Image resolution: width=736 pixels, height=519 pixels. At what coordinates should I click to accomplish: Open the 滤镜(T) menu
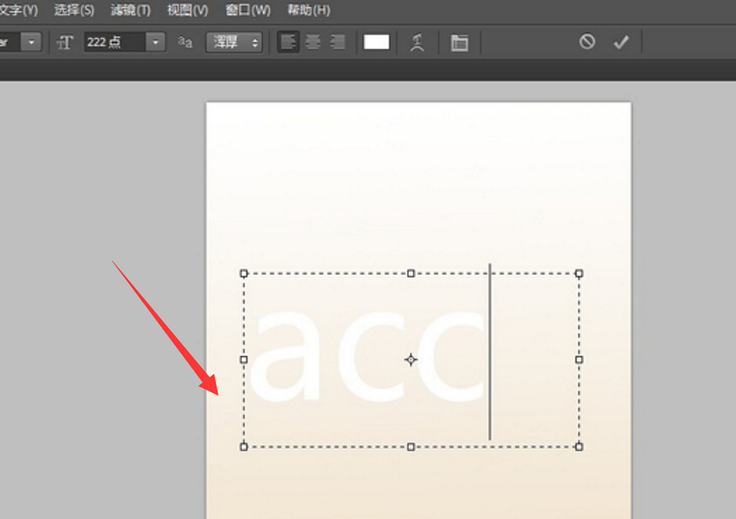click(x=130, y=10)
